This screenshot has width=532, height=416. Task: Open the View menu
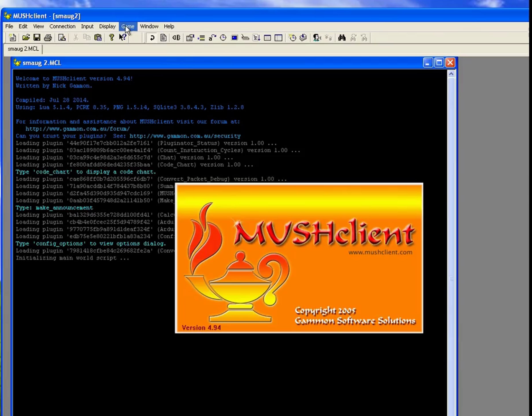pos(39,26)
